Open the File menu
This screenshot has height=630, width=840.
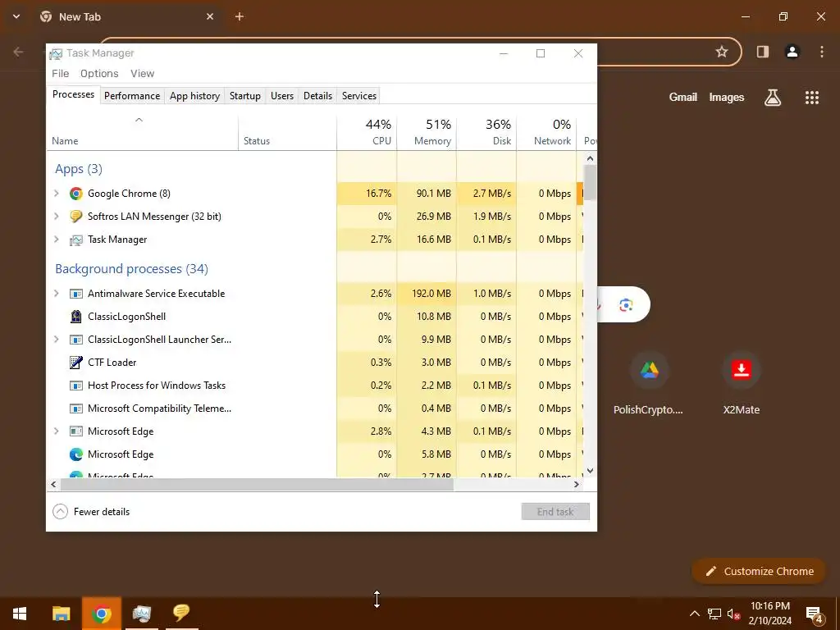pyautogui.click(x=60, y=73)
